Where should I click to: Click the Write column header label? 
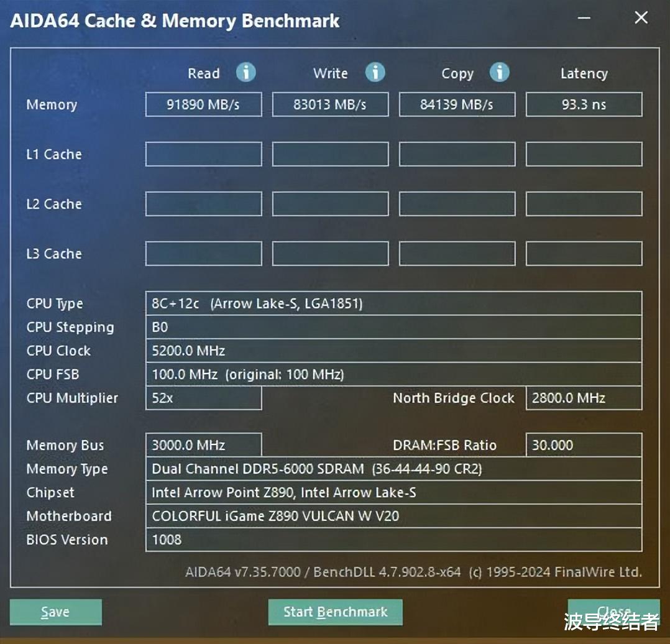[330, 73]
